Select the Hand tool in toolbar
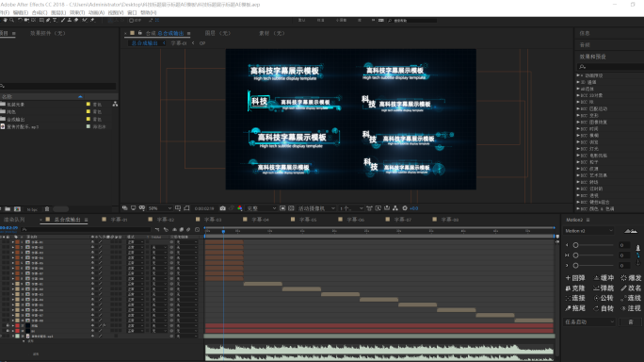Viewport: 644px width, 362px height. pos(5,20)
